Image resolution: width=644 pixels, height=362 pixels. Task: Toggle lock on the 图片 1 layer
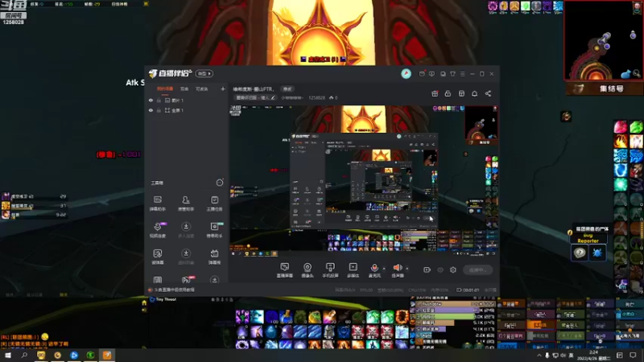[x=159, y=100]
